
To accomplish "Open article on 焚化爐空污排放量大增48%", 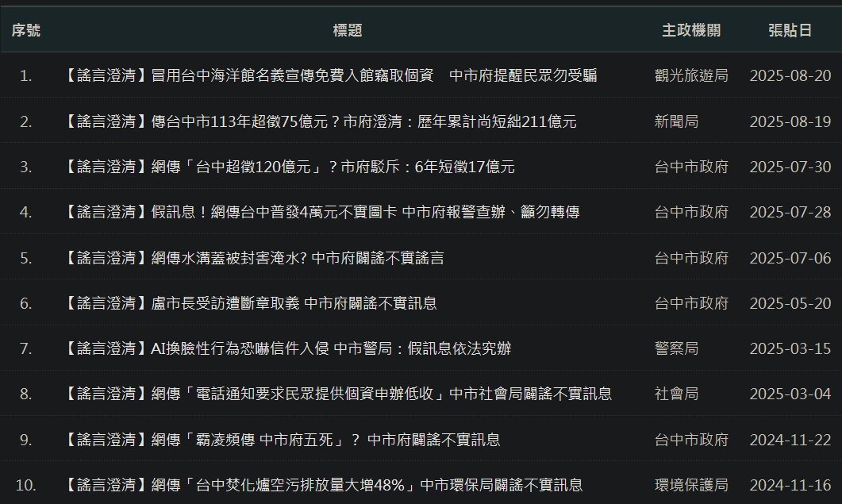I will 323,485.
